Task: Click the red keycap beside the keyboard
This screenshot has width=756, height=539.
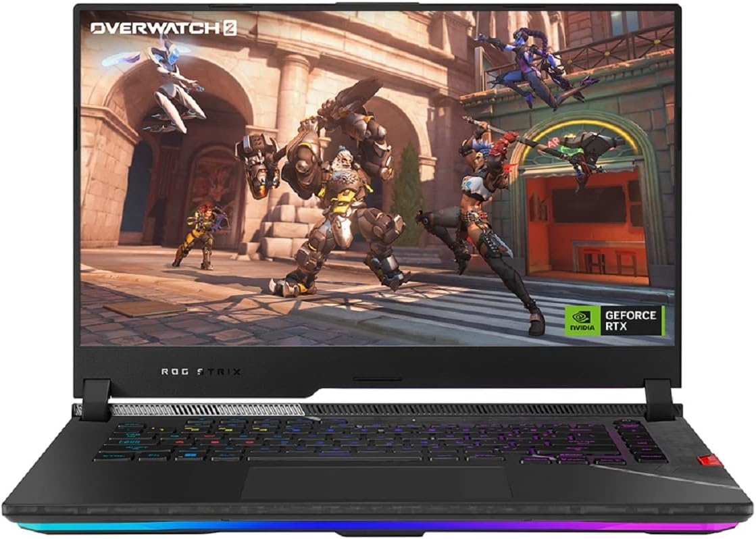Action: (710, 460)
